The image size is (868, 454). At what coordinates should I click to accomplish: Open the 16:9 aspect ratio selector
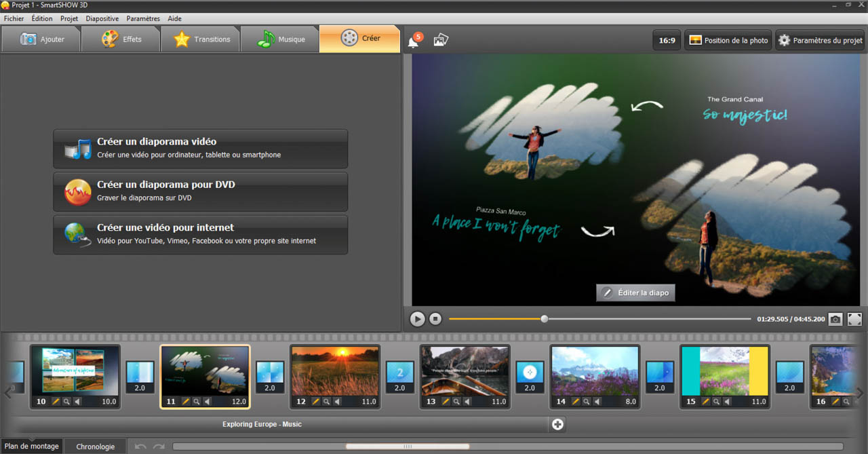(x=667, y=40)
